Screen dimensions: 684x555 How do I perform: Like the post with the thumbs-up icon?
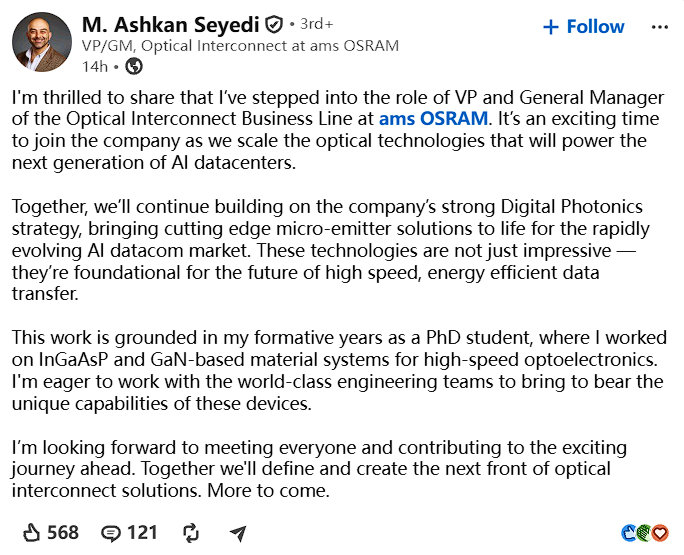pyautogui.click(x=31, y=533)
